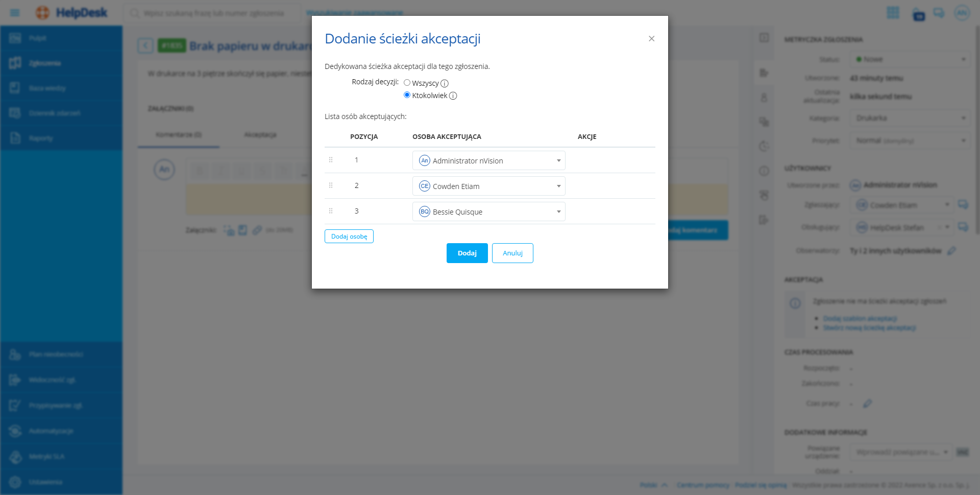Select the Wszyscy decision type
The image size is (980, 495).
407,83
